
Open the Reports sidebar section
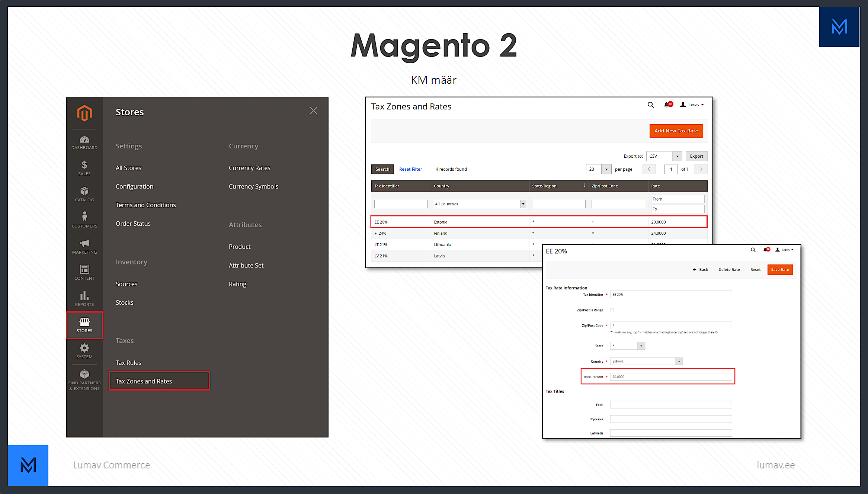(84, 299)
